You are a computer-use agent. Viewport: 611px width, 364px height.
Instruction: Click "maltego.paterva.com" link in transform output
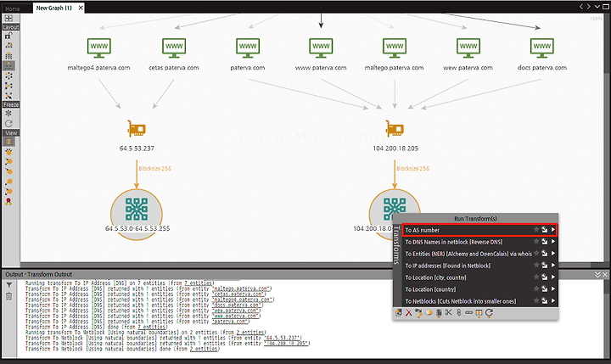click(x=242, y=288)
